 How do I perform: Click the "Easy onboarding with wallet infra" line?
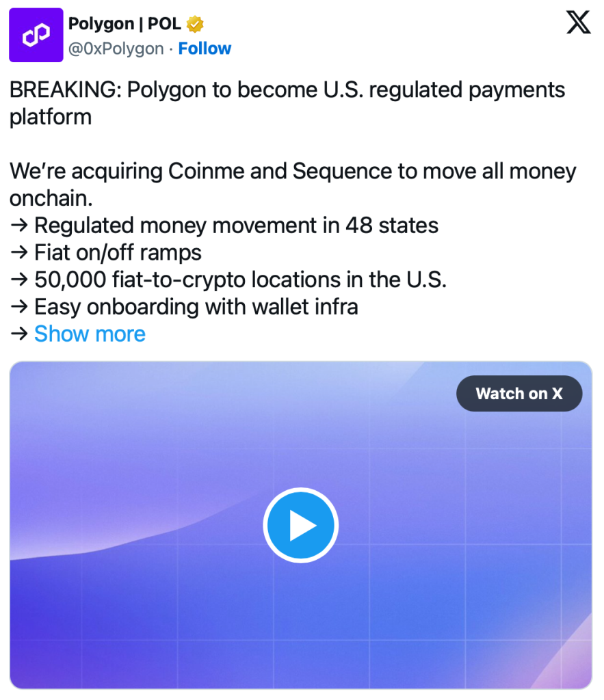click(196, 306)
